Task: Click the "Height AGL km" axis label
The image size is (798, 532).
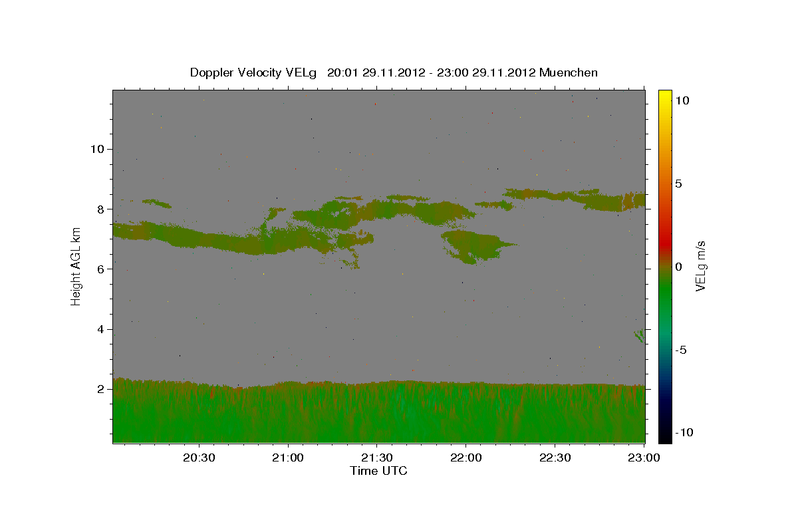Action: pos(76,266)
